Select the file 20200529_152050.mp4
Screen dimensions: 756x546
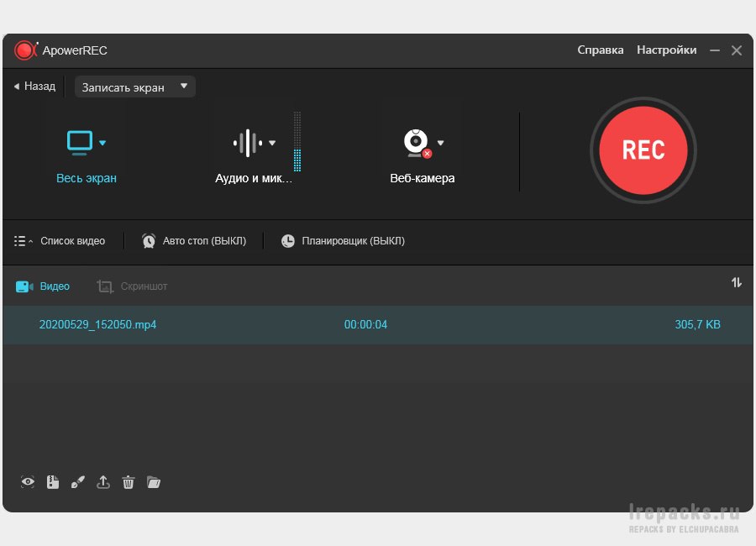tap(98, 324)
